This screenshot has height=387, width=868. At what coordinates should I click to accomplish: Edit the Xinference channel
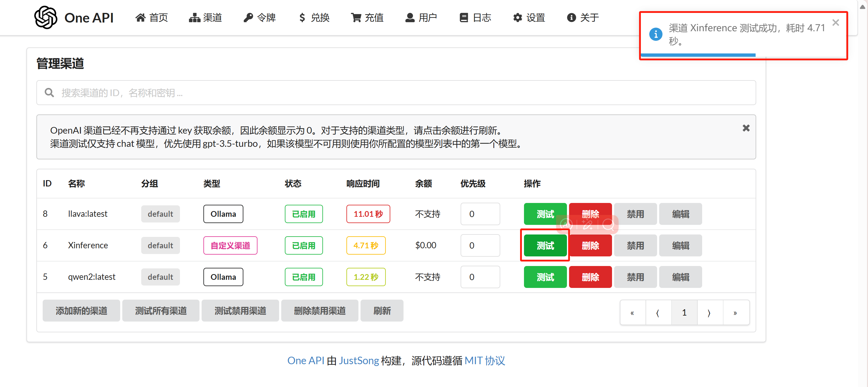click(x=680, y=246)
